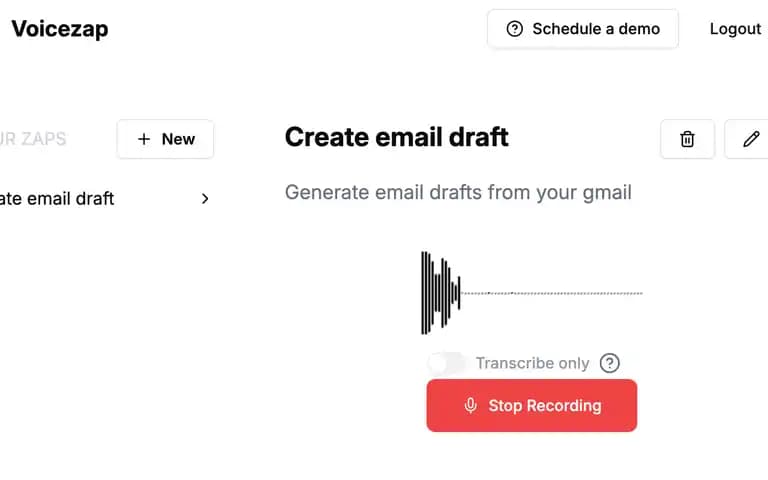Click the dotted waveform timeline
Screen dimensions: 768x480
coord(552,293)
